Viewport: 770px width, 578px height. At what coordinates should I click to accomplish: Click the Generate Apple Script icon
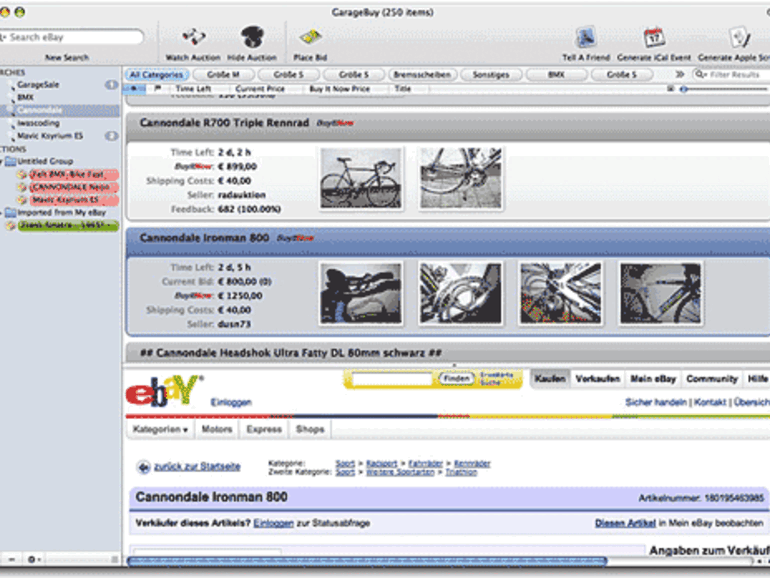[739, 37]
